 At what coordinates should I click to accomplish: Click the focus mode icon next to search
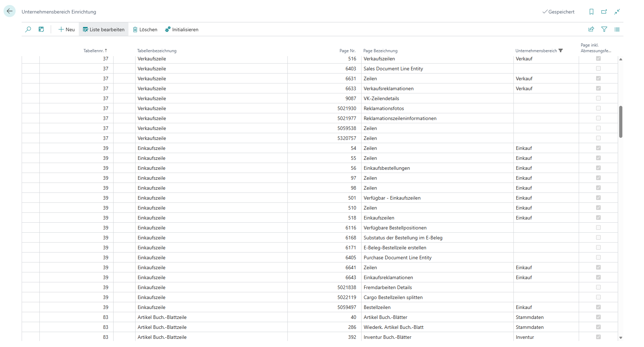41,29
